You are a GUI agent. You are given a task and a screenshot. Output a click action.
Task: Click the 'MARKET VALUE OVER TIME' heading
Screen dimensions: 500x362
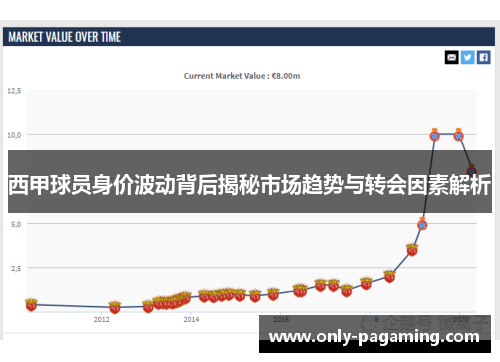(65, 37)
